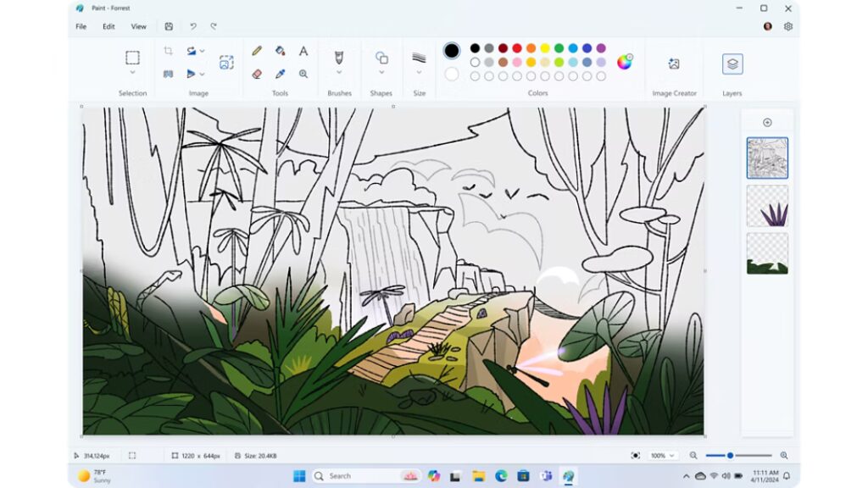This screenshot has width=868, height=488.
Task: Select the Pencil tool
Action: [256, 51]
